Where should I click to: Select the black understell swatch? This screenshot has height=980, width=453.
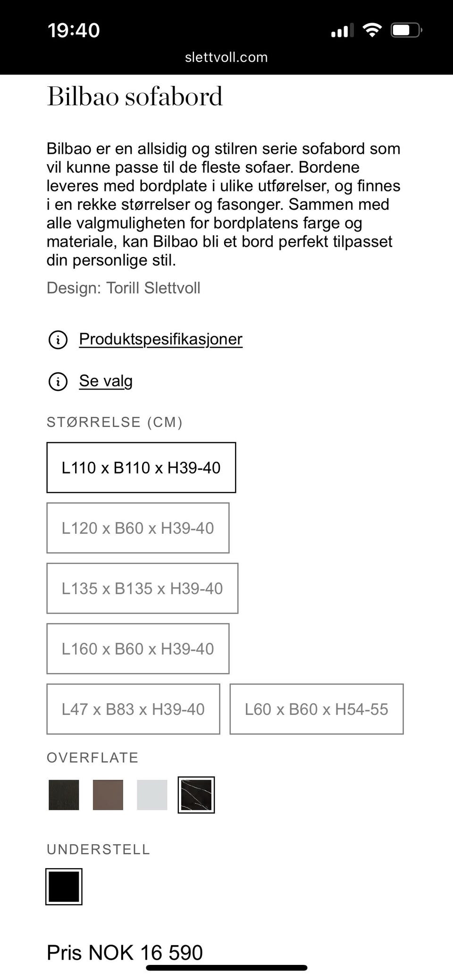[64, 887]
